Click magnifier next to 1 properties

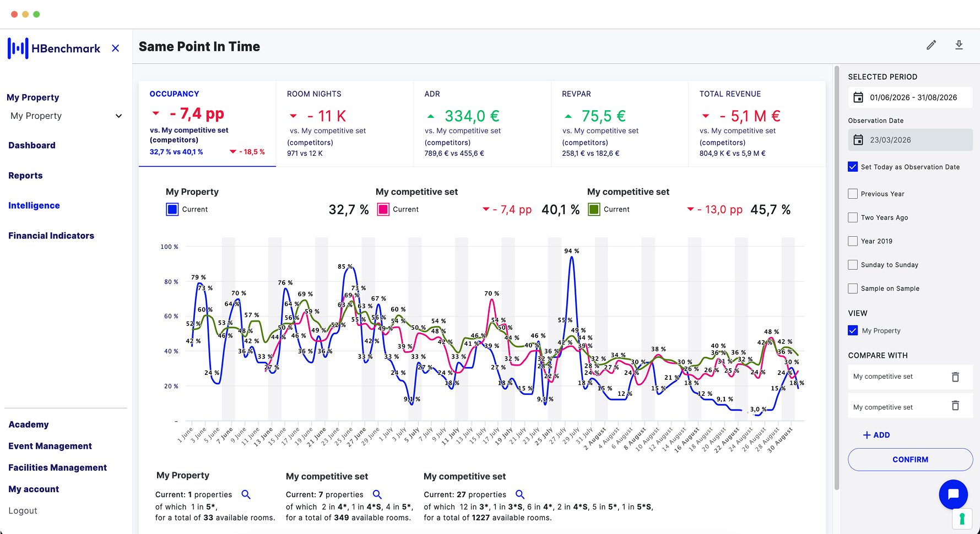pos(246,494)
